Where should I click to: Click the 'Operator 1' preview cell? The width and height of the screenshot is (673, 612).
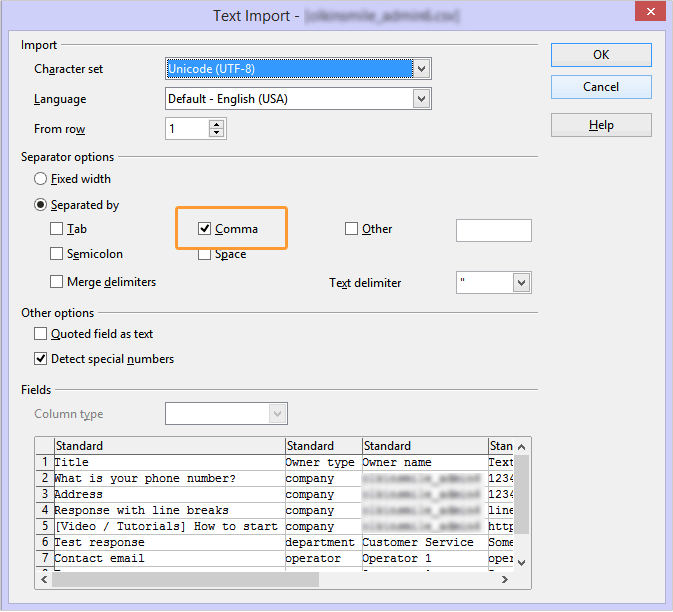coord(425,558)
